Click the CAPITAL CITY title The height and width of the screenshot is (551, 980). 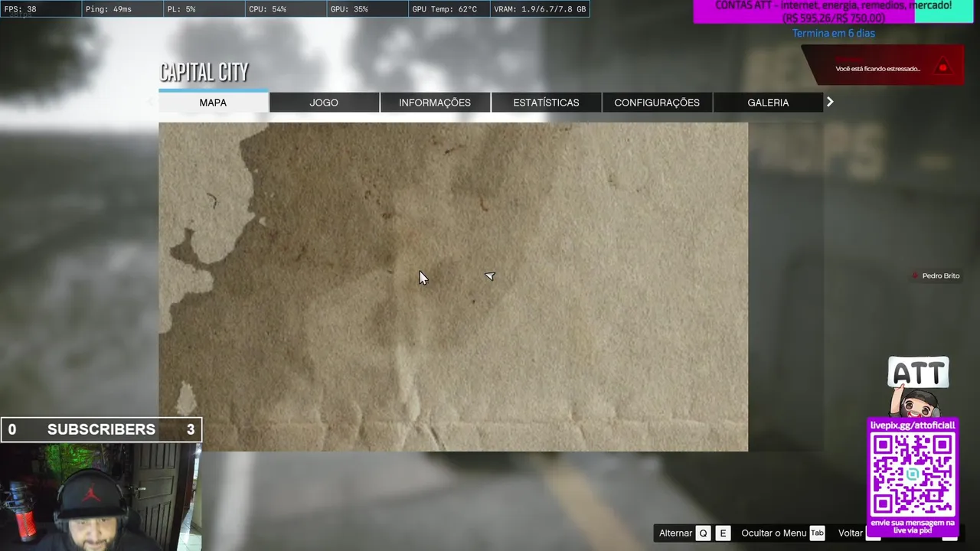click(x=204, y=72)
